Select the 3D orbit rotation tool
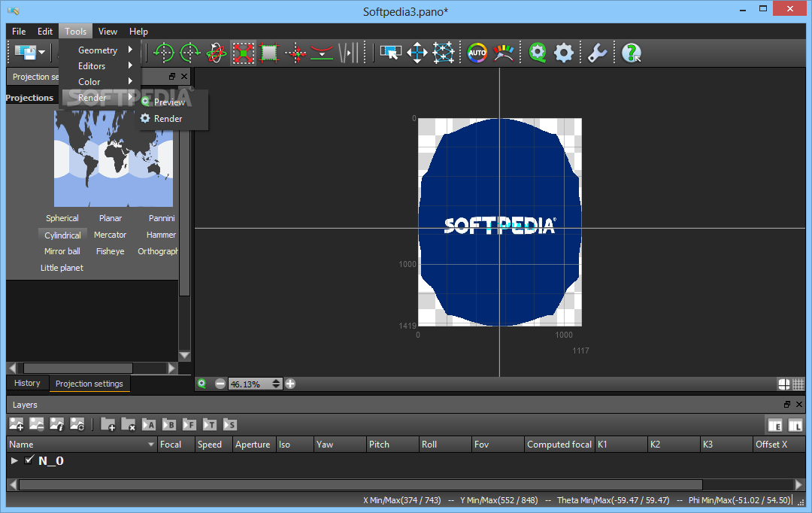Image resolution: width=812 pixels, height=513 pixels. click(216, 53)
